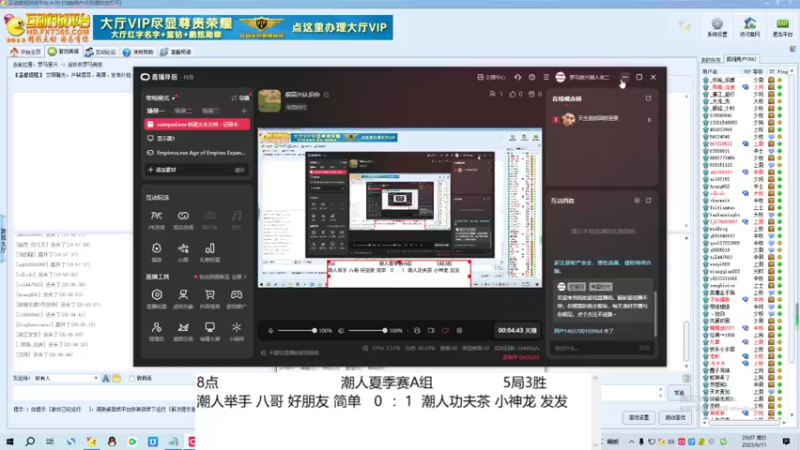This screenshot has width=800, height=450.
Task: Toggle the red camera recording icon
Action: tap(445, 331)
